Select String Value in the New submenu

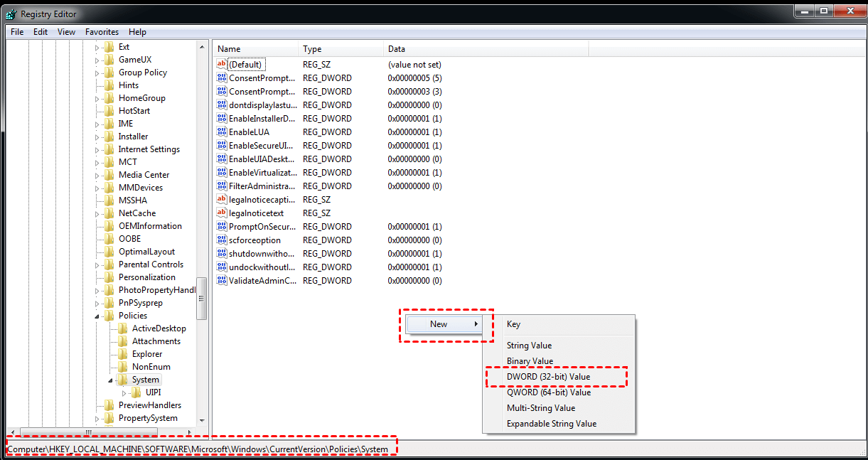[x=529, y=346]
